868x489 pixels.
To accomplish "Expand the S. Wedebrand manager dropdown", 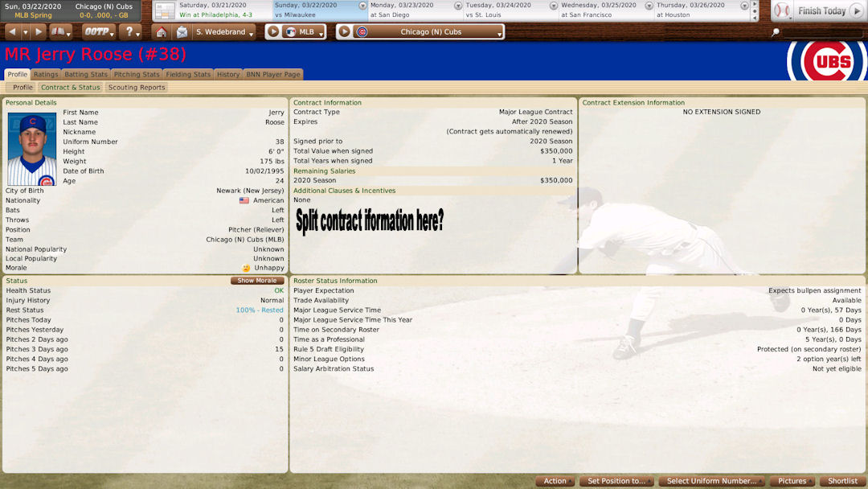I will 224,32.
